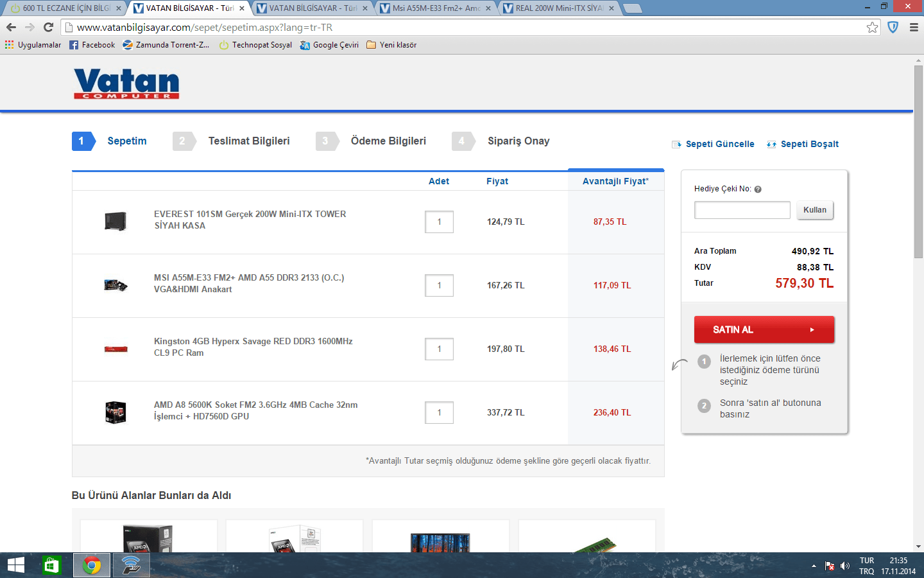The image size is (924, 578).
Task: Open the Action Center flag icon
Action: click(x=829, y=566)
